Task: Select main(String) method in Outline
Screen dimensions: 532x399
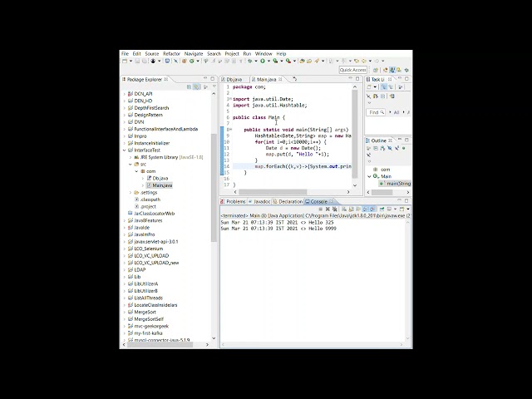Action: click(x=396, y=183)
